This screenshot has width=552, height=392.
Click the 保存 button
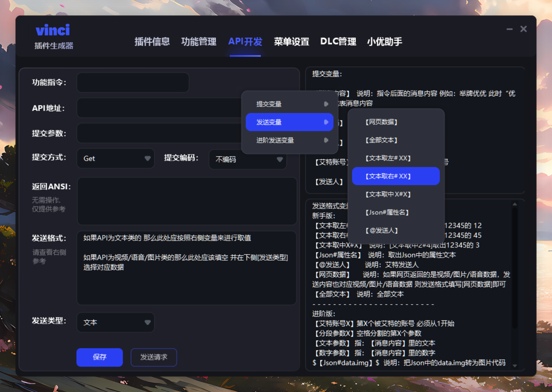[99, 357]
